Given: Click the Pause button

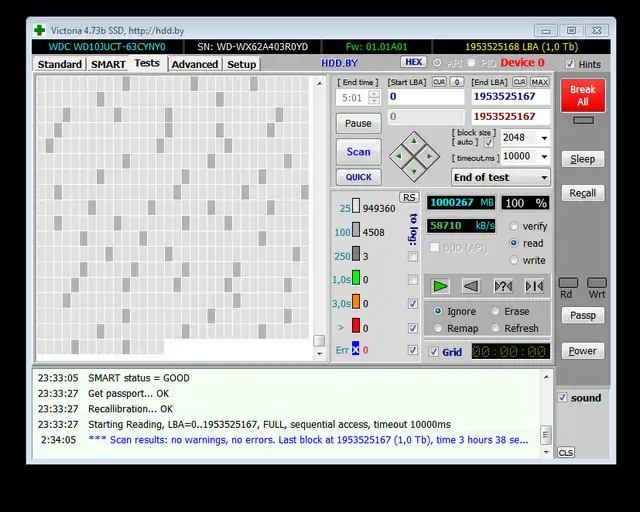Looking at the screenshot, I should 358,123.
